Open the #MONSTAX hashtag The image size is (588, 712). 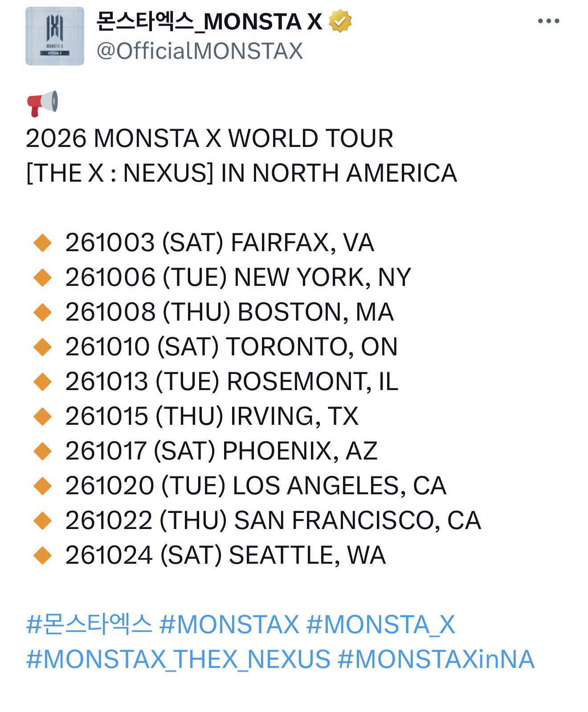(229, 624)
